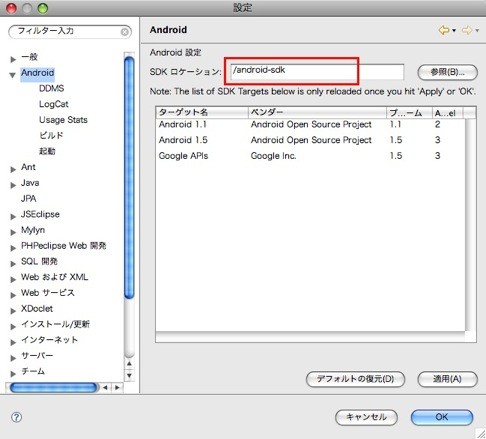Click the back navigation arrow icon

[444, 30]
